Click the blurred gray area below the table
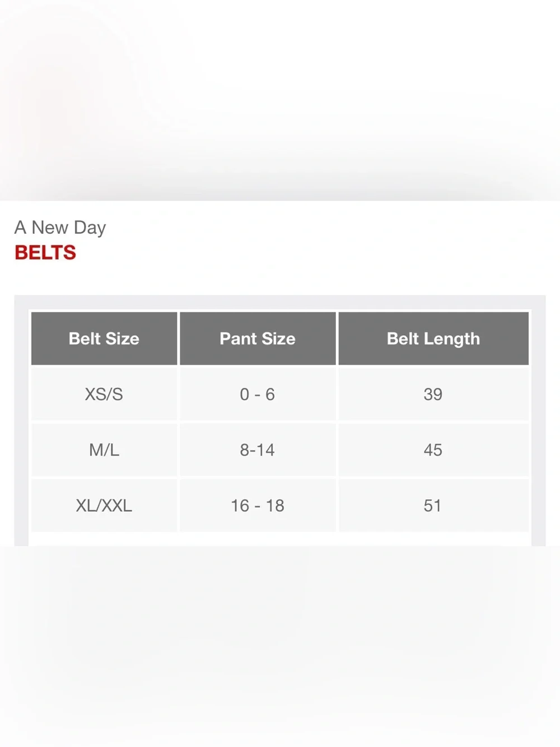This screenshot has width=560, height=747. [280, 646]
